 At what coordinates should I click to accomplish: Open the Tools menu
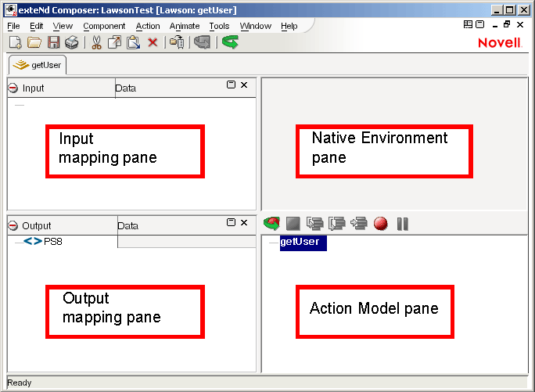(219, 26)
